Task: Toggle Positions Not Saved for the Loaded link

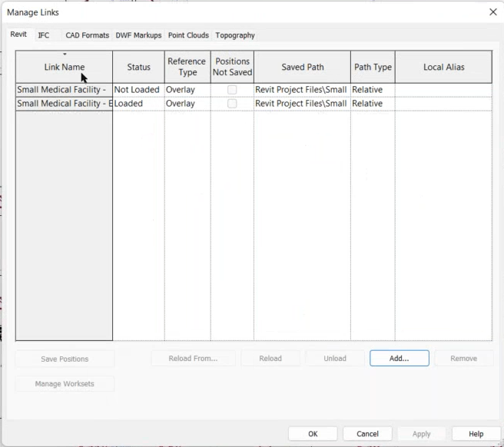Action: click(232, 104)
